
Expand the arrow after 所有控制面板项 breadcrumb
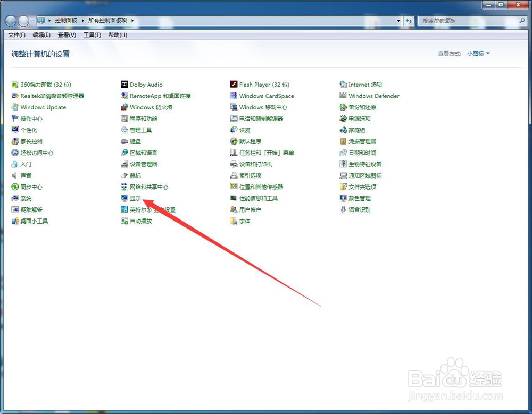coord(132,21)
